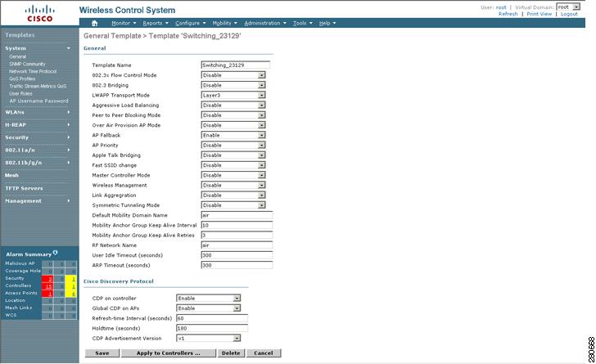This screenshot has height=364, width=596.
Task: Open the Monitor menu
Action: 124,23
